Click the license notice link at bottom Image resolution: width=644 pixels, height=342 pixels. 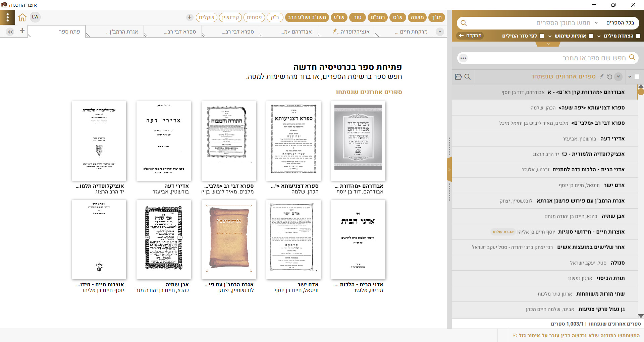[576, 335]
